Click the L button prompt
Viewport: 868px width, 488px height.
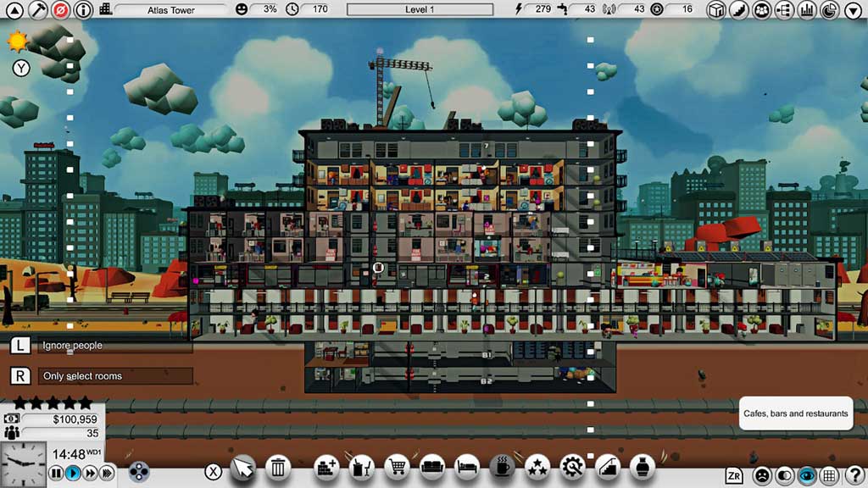[20, 346]
